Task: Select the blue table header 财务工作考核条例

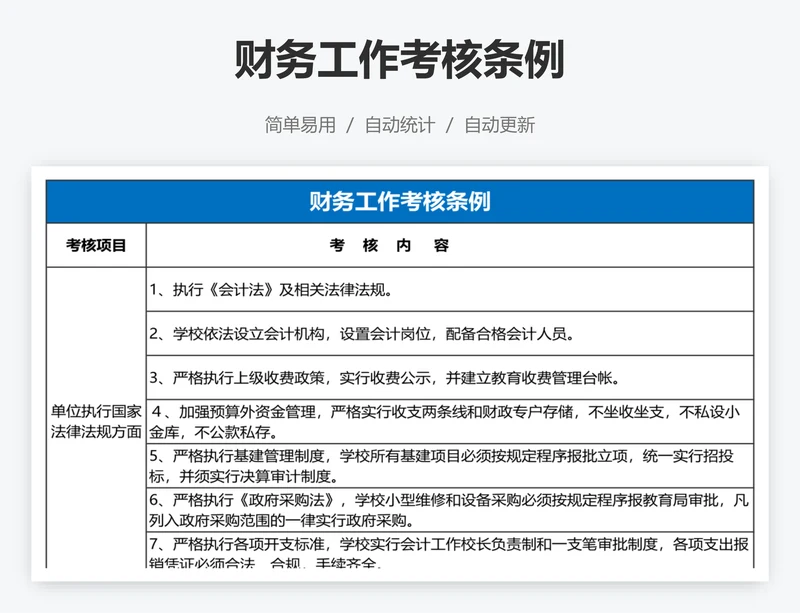Action: [x=400, y=202]
